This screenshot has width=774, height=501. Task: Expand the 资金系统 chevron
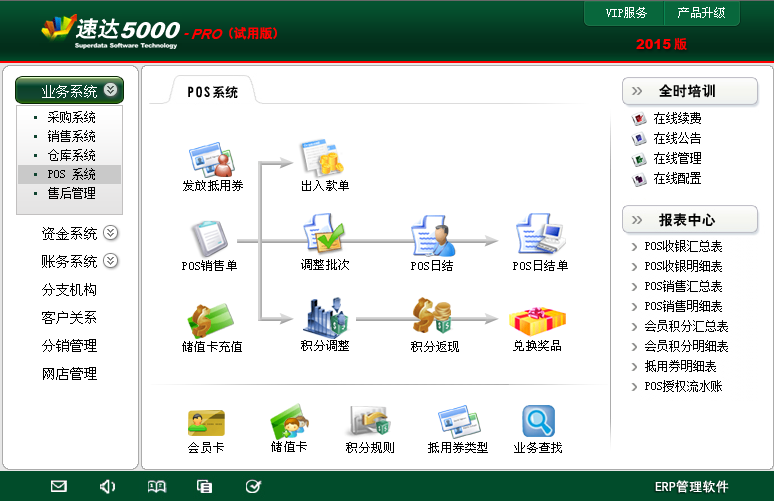(111, 232)
